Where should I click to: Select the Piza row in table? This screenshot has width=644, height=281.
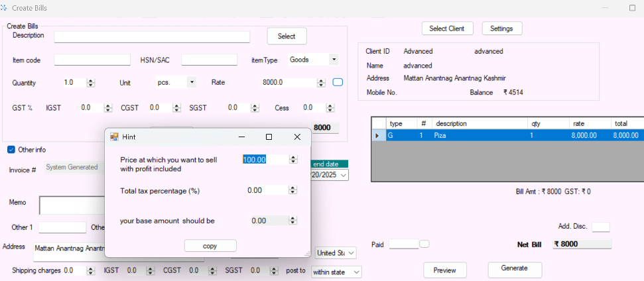pos(478,135)
